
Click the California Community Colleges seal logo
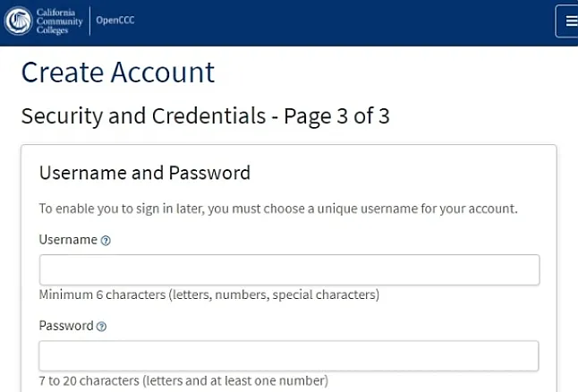coord(19,21)
